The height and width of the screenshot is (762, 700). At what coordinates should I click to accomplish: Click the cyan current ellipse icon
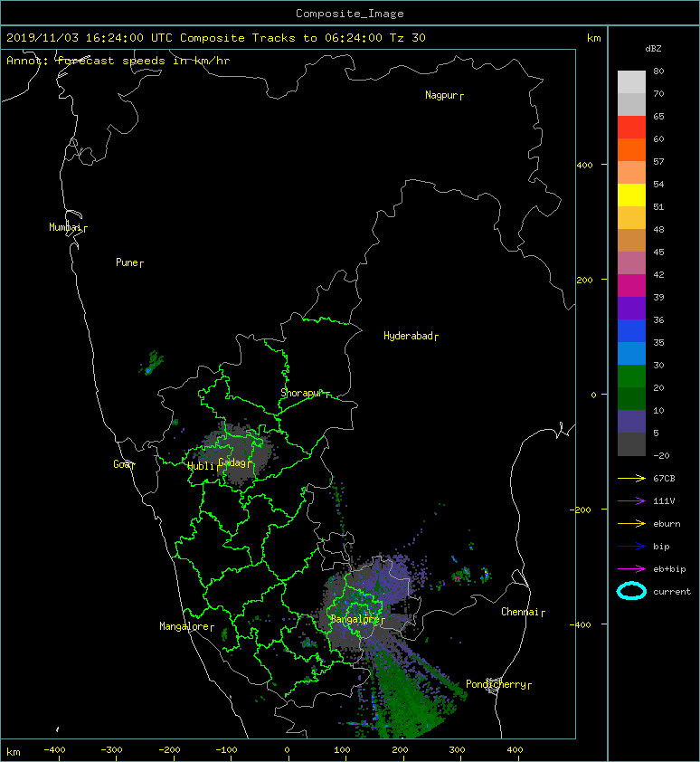pos(631,591)
